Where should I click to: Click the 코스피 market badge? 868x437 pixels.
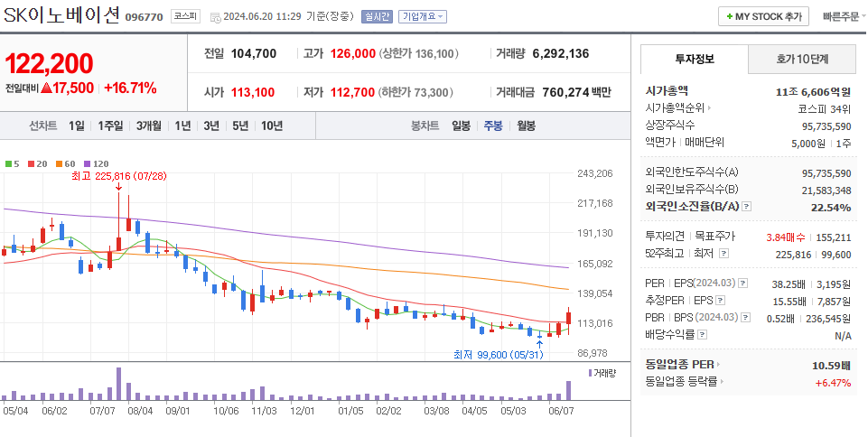pos(185,16)
